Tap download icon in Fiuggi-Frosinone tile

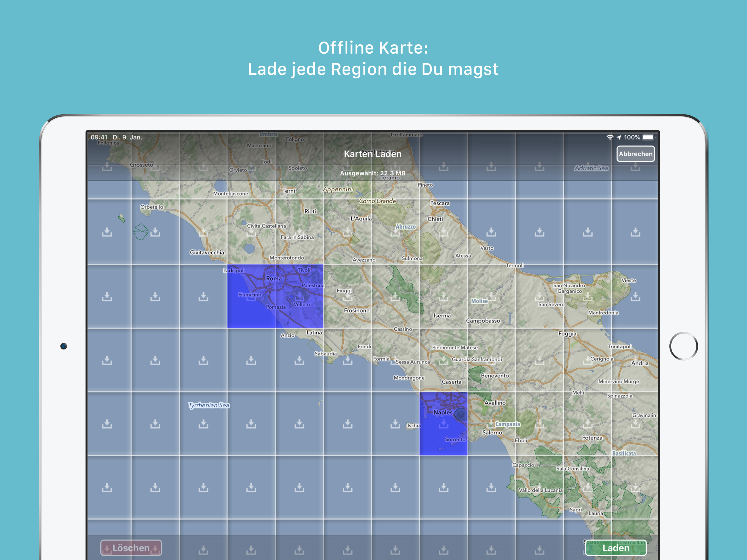[348, 297]
